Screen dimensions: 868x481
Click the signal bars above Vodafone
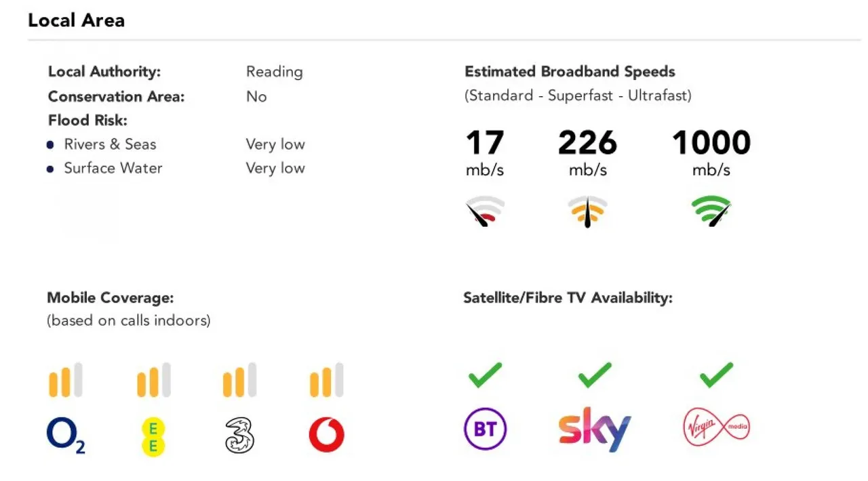(327, 380)
